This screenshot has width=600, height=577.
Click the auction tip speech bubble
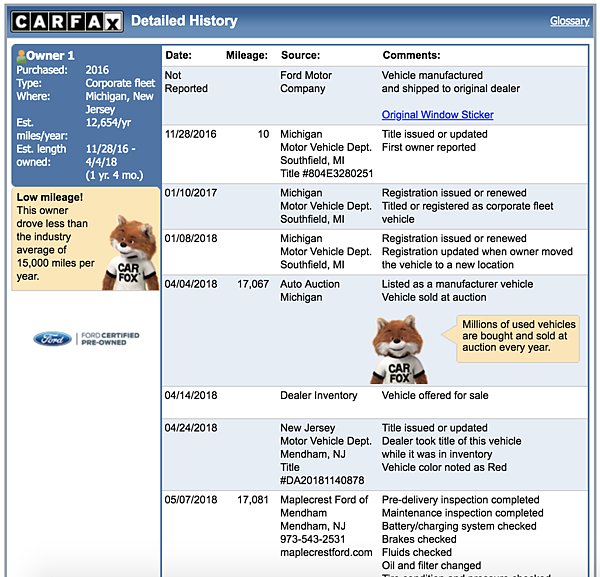511,339
